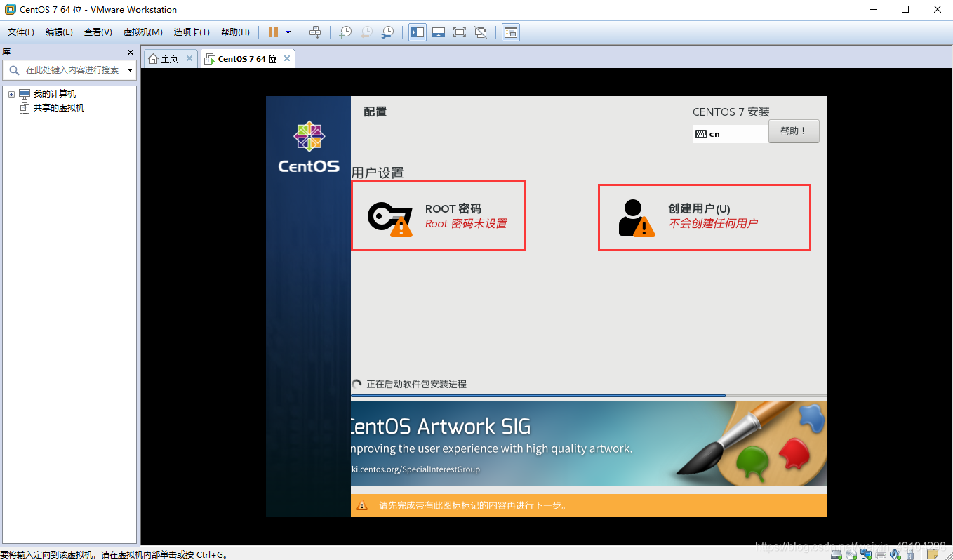This screenshot has width=953, height=560.
Task: Open the 帮助(H) menu
Action: (x=235, y=32)
